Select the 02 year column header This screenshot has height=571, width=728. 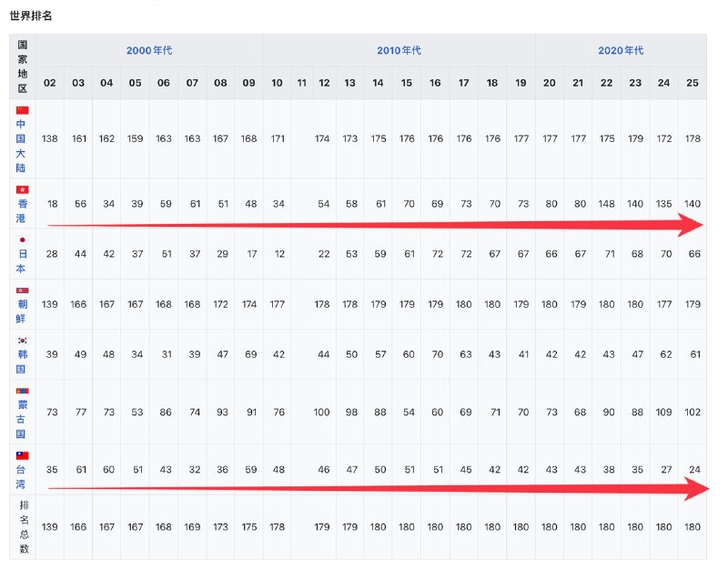pyautogui.click(x=50, y=83)
